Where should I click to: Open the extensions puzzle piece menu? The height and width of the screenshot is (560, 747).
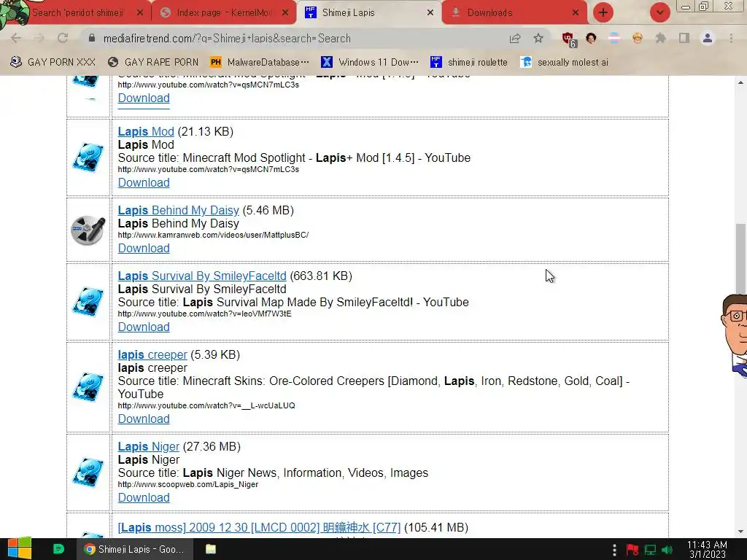(x=660, y=38)
